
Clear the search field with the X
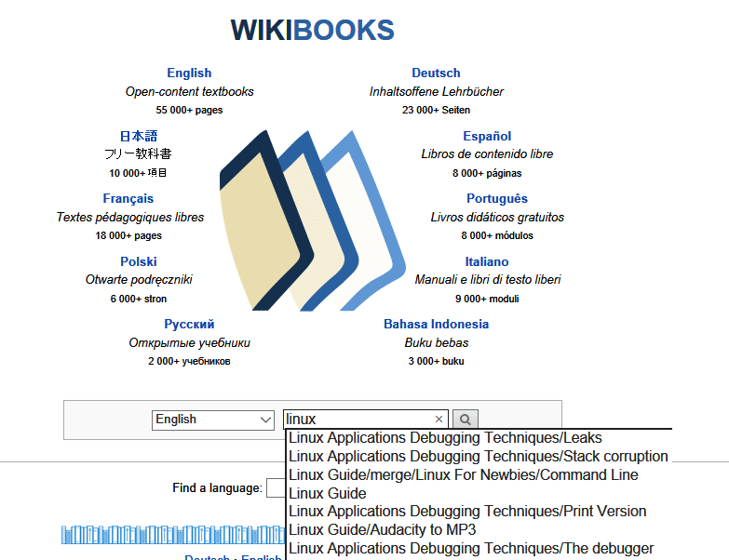click(439, 420)
